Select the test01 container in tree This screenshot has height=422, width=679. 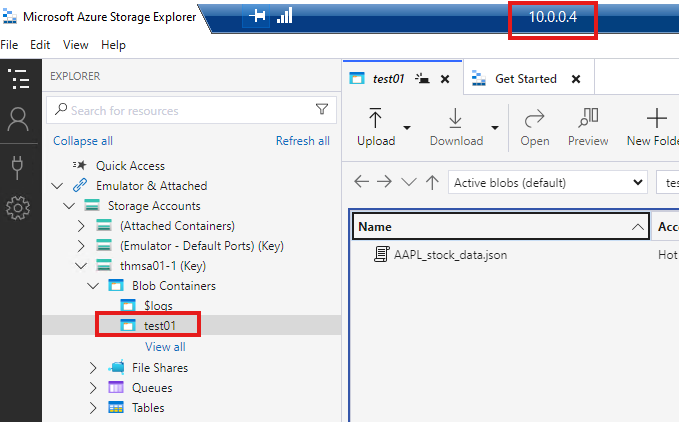(x=159, y=325)
